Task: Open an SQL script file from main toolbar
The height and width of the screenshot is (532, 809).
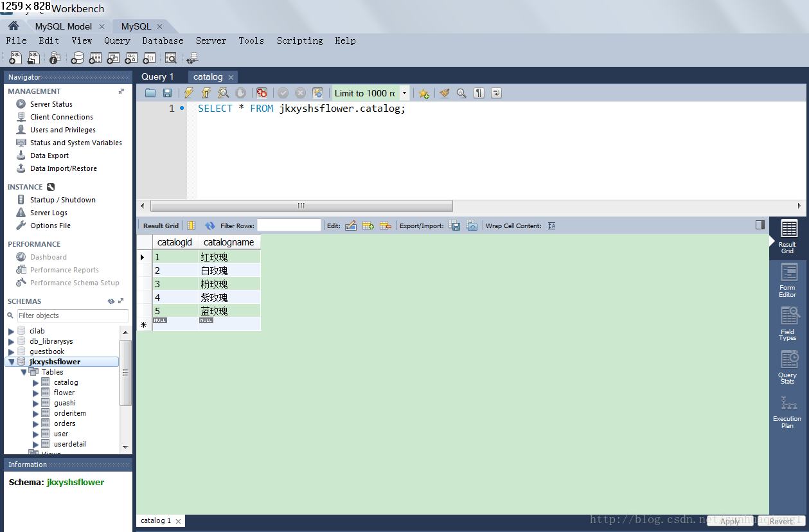Action: click(x=34, y=58)
